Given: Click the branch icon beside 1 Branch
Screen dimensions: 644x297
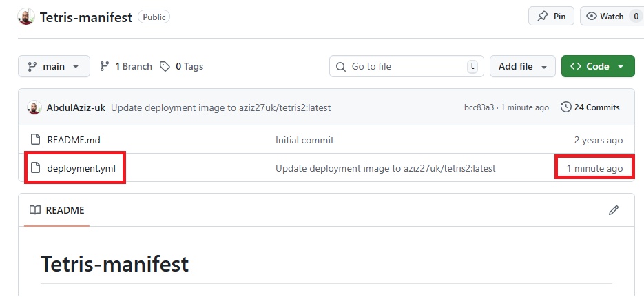Looking at the screenshot, I should [x=105, y=67].
